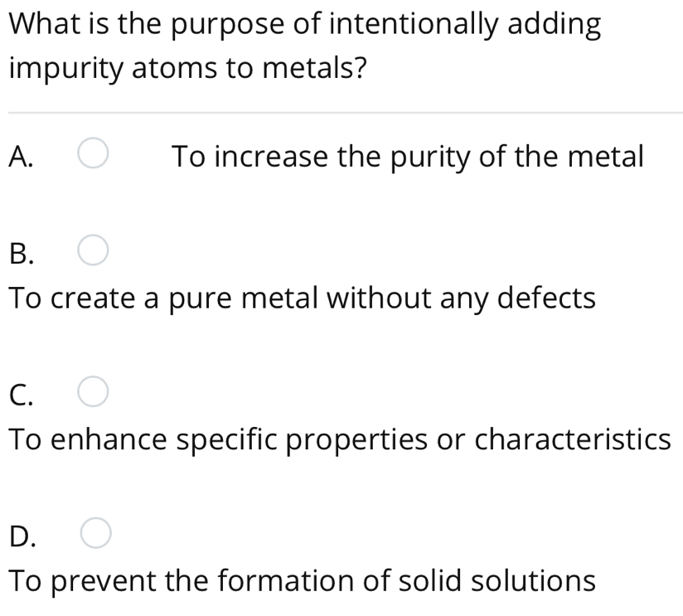Select radio button for option B

pos(93,250)
